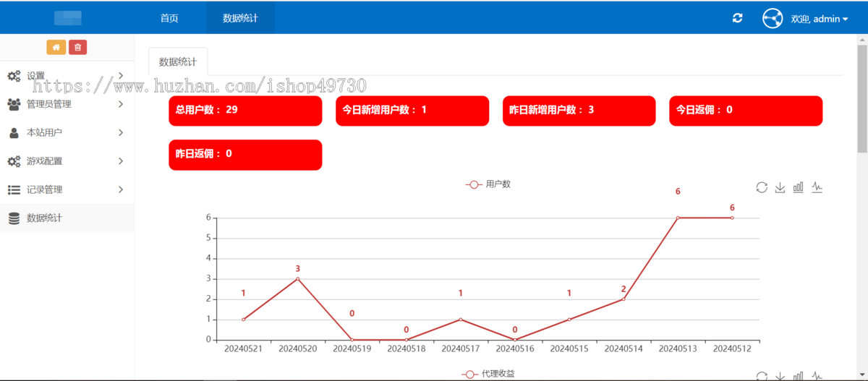The image size is (868, 381).
Task: Click the x-axis label 20240518
Action: (x=407, y=348)
